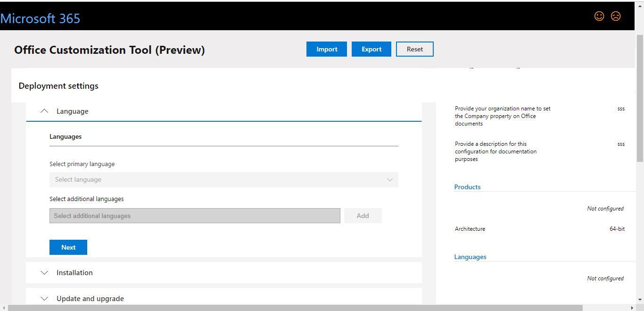Click the Next button
644x311 pixels.
tap(68, 247)
